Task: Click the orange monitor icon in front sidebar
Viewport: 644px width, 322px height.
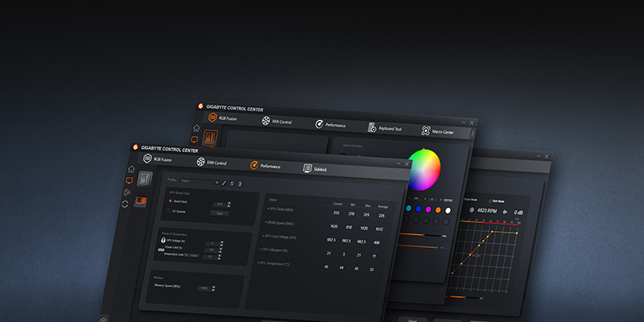Action: [x=130, y=180]
